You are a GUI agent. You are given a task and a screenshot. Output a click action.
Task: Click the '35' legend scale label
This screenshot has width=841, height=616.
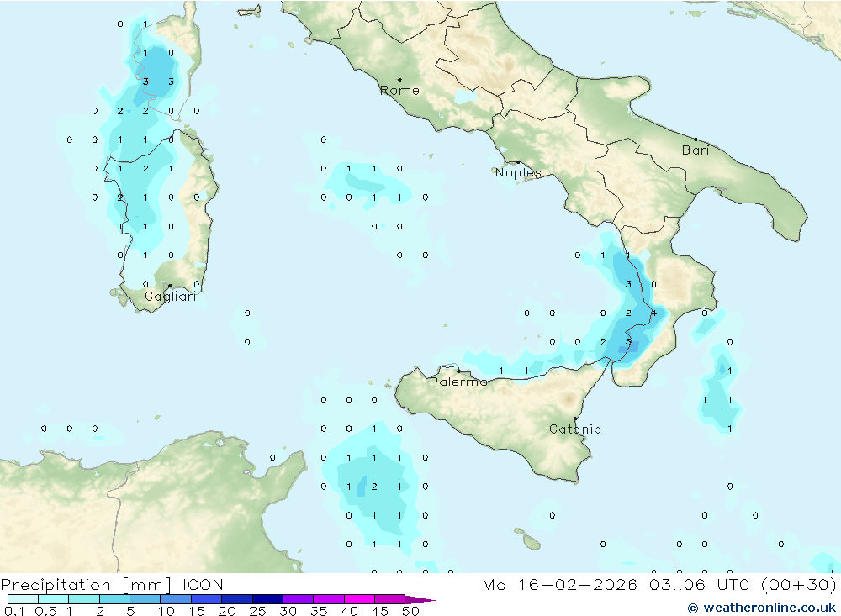(x=319, y=611)
